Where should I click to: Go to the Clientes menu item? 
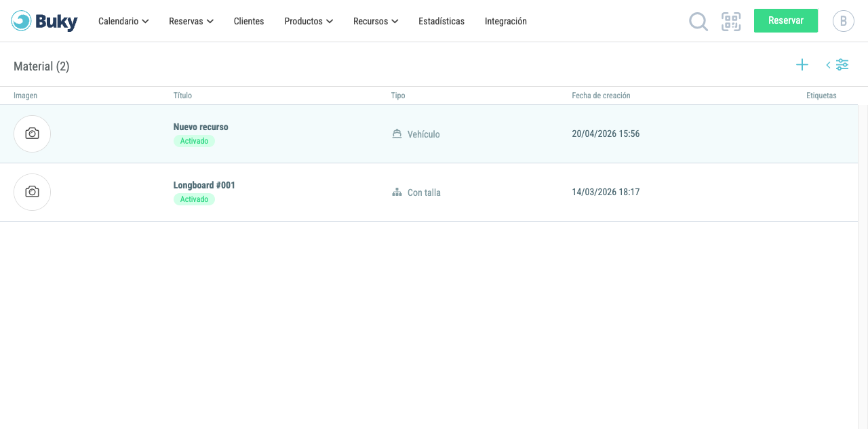(x=249, y=22)
